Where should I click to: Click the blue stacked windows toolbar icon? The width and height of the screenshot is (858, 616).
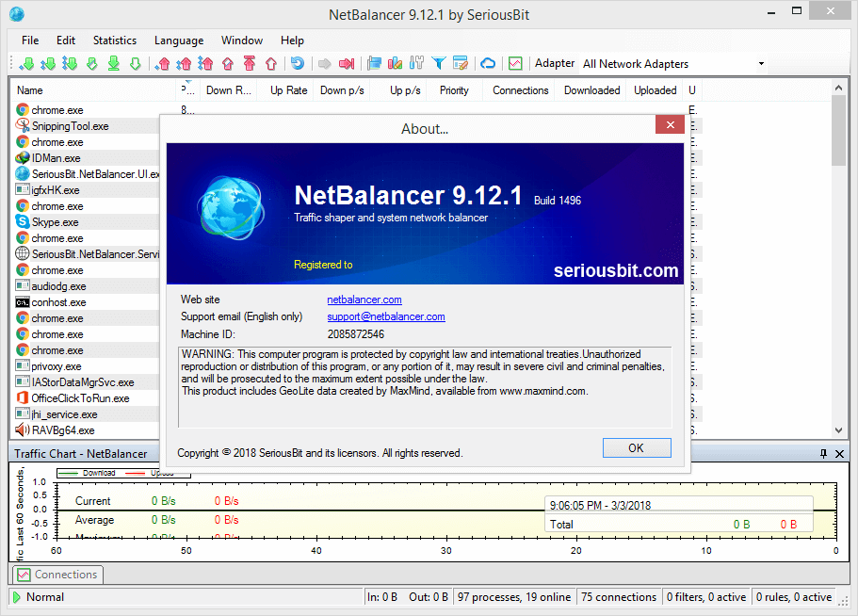pos(374,64)
